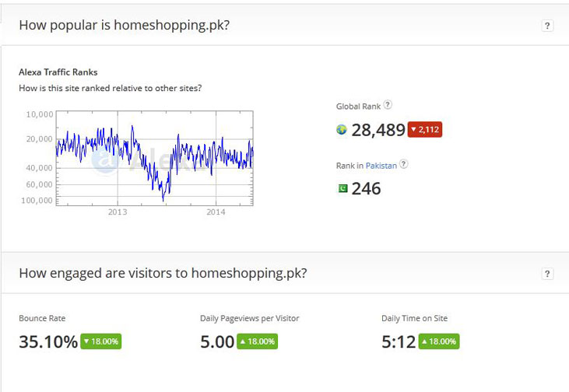Open Global Rank help tooltip icon
The width and height of the screenshot is (569, 392).
pos(388,106)
